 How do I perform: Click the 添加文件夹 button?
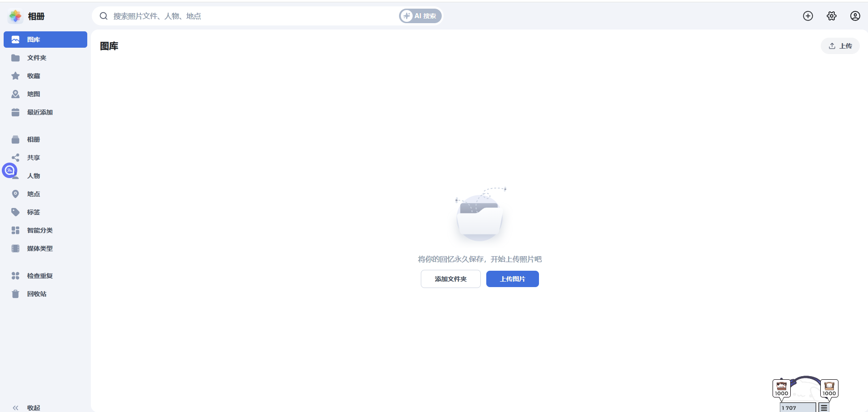coord(450,278)
